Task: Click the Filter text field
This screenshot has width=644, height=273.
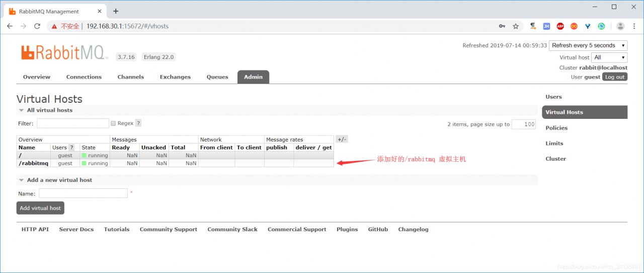Action: [x=73, y=123]
